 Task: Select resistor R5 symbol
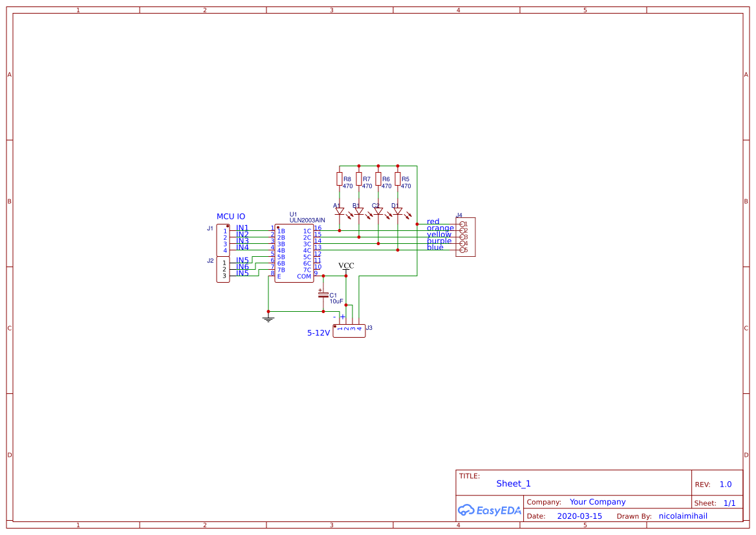pos(397,179)
